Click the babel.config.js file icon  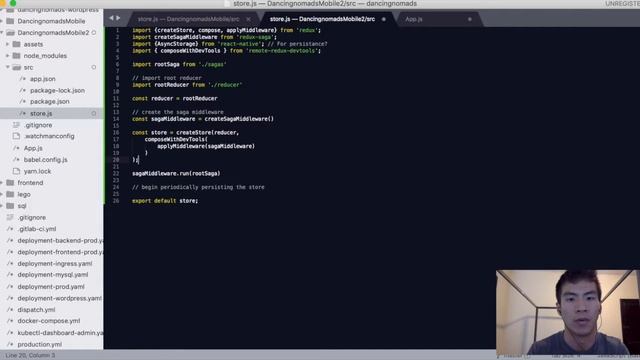(16, 160)
